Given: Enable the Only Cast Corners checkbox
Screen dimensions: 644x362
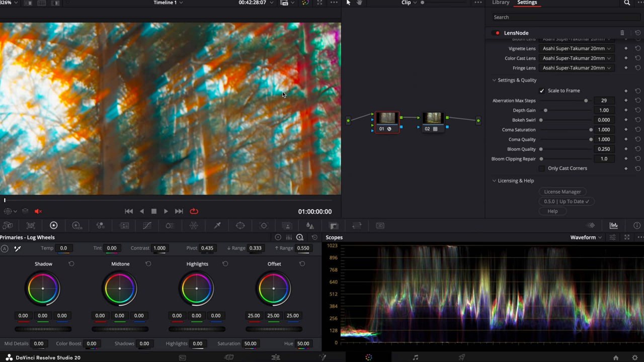Looking at the screenshot, I should pyautogui.click(x=542, y=168).
